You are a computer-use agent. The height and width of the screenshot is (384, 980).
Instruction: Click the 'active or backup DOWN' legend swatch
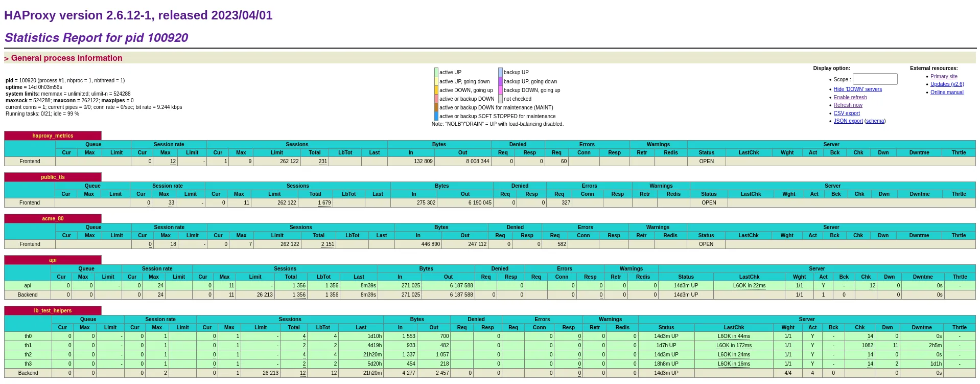coord(436,99)
